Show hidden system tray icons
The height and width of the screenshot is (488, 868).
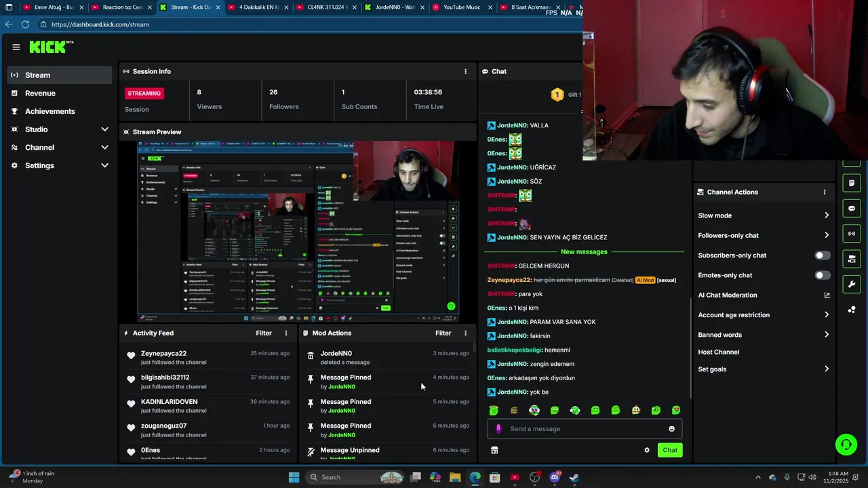pos(758,477)
